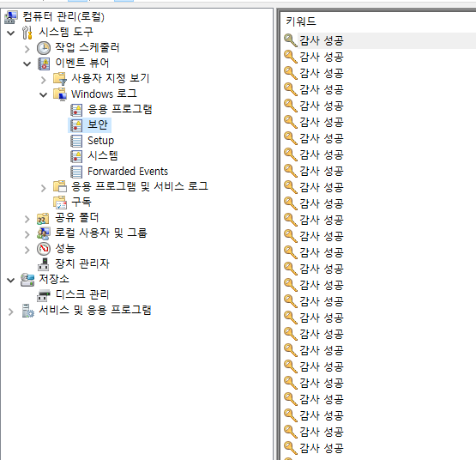Image resolution: width=476 pixels, height=460 pixels.
Task: Expand the 서비스 및 응용 프로그램 node
Action: pyautogui.click(x=10, y=312)
